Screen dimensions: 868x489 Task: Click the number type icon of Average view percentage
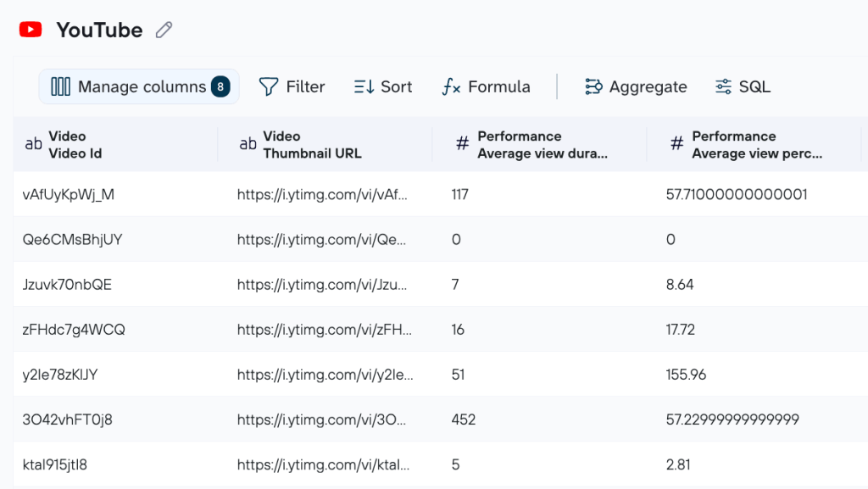(676, 144)
